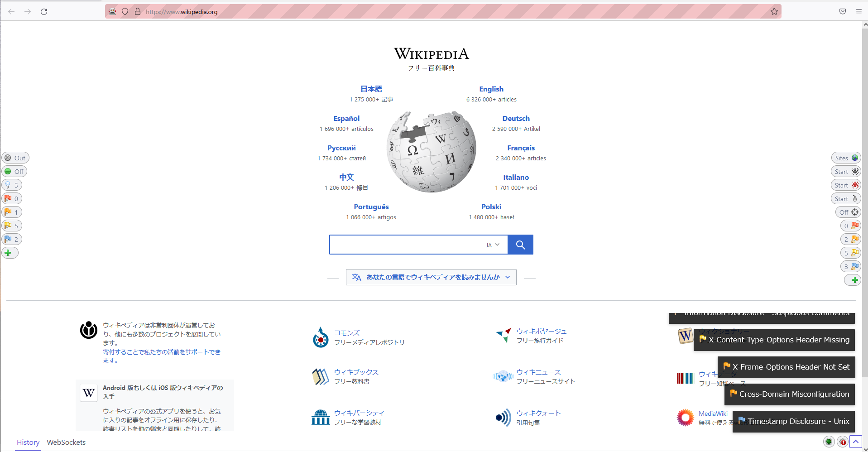Expand the read Wikipedia in your language dropdown

(x=431, y=277)
